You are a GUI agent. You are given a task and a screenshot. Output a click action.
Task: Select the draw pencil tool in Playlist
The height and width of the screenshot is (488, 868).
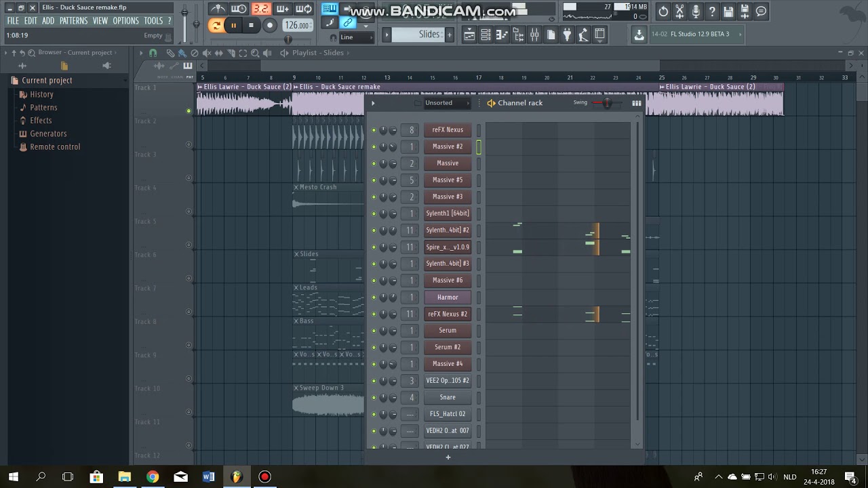coord(170,53)
